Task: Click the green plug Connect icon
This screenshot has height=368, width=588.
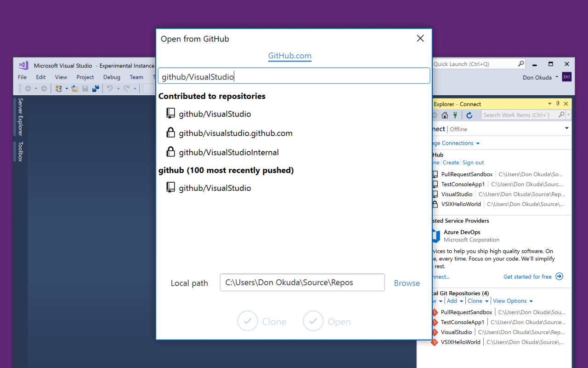Action: pyautogui.click(x=455, y=115)
